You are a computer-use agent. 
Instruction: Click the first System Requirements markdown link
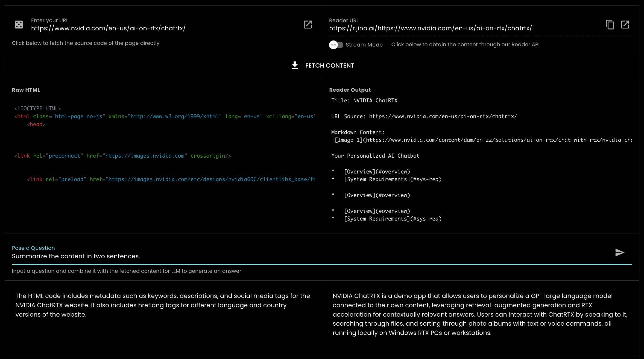[393, 179]
